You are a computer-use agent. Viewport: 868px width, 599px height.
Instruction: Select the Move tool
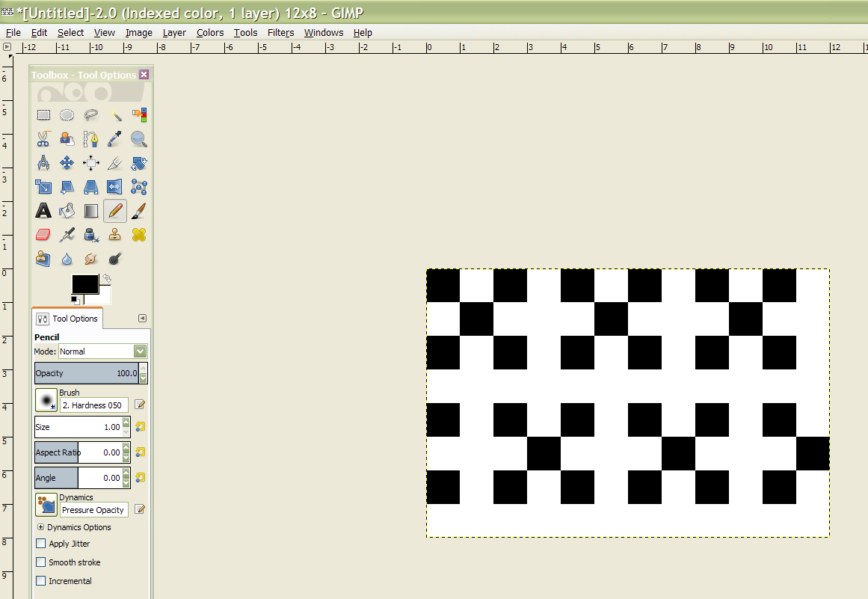67,162
